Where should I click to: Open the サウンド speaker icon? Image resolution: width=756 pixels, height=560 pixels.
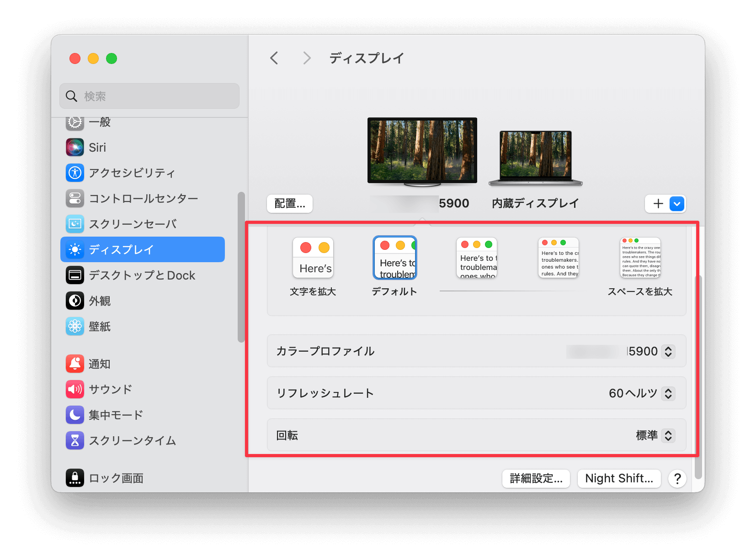tap(75, 389)
